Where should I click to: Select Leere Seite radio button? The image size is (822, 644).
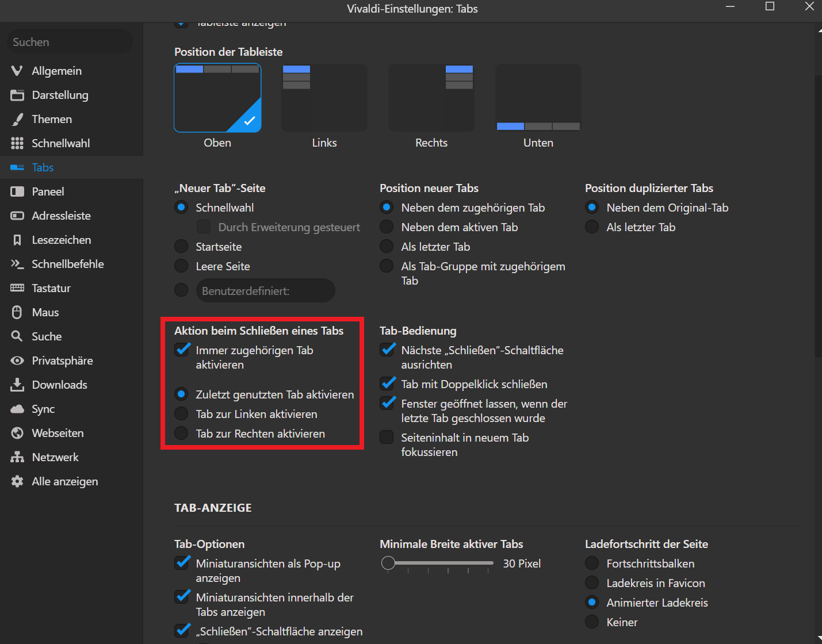(181, 266)
